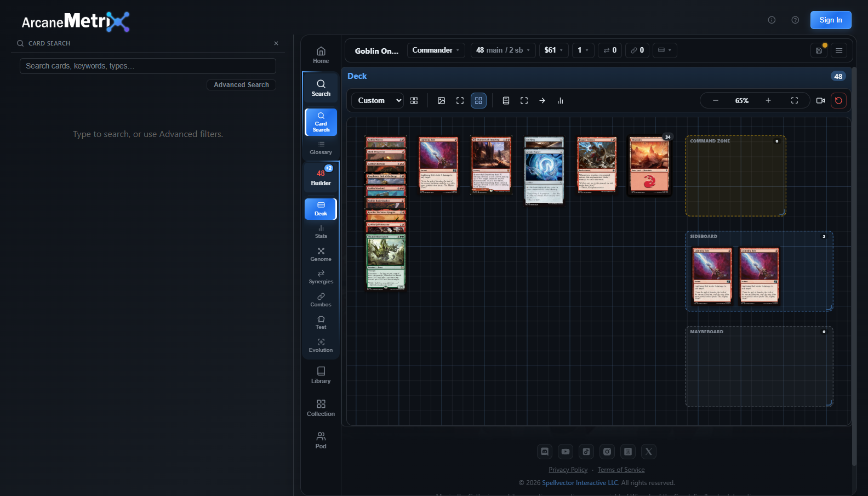The height and width of the screenshot is (496, 868).
Task: Click the ArcaneMetrix logo
Action: pos(76,21)
